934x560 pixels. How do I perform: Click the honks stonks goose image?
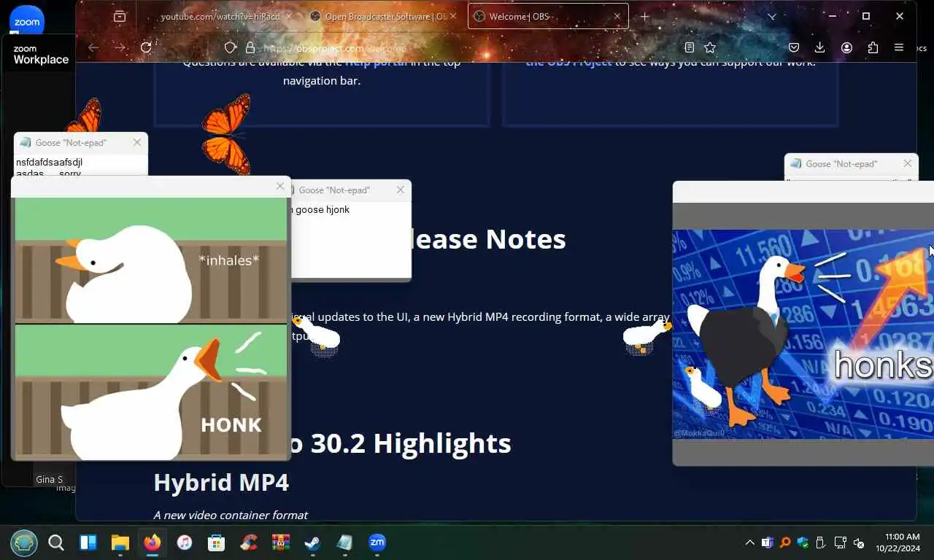pos(803,334)
